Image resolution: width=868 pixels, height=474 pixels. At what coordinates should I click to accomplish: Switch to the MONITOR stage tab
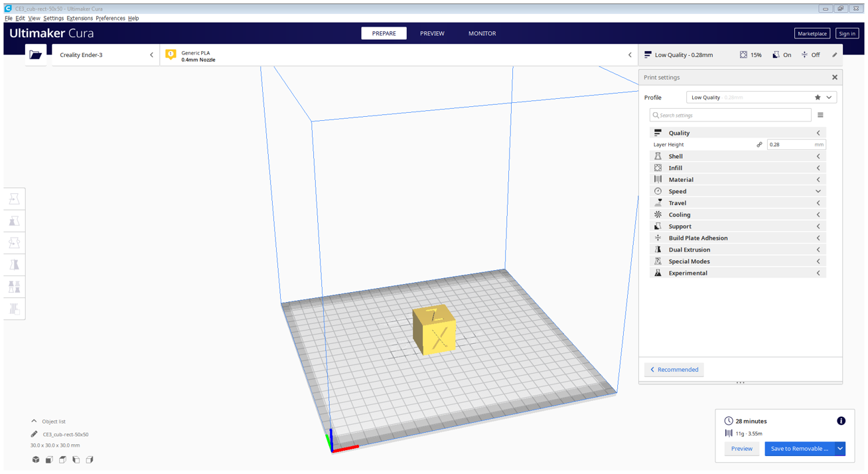482,33
